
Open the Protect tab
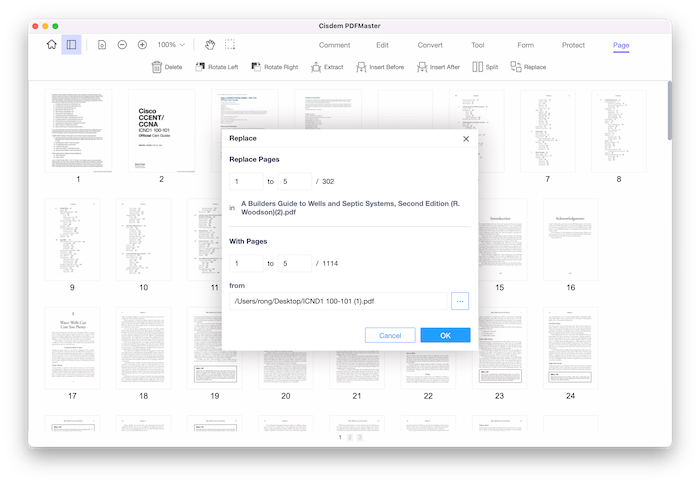point(573,45)
